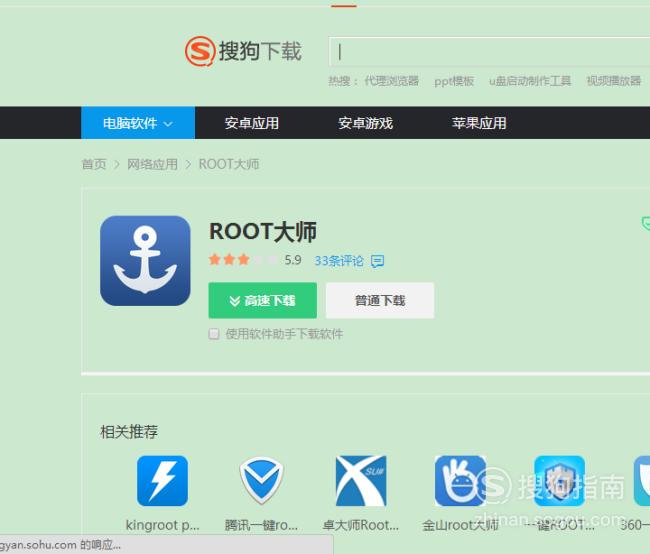Viewport: 650px width, 554px height.
Task: Click the 高速下载 green button
Action: [x=263, y=301]
